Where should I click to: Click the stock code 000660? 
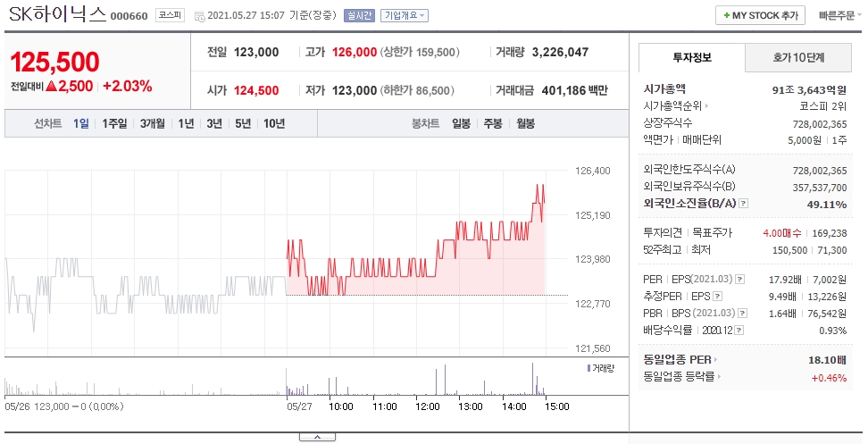[x=129, y=17]
